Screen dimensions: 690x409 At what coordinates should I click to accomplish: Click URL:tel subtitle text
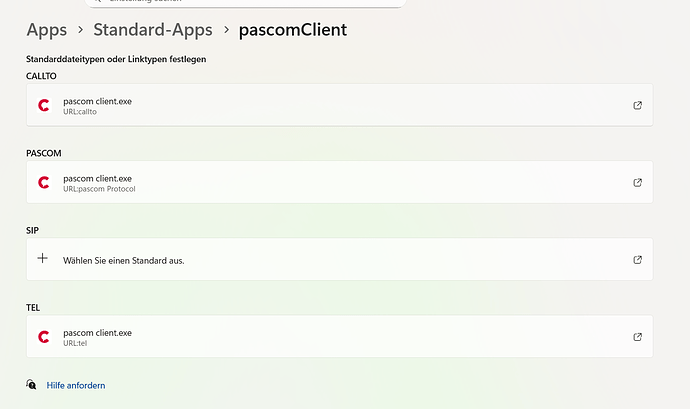pos(75,343)
